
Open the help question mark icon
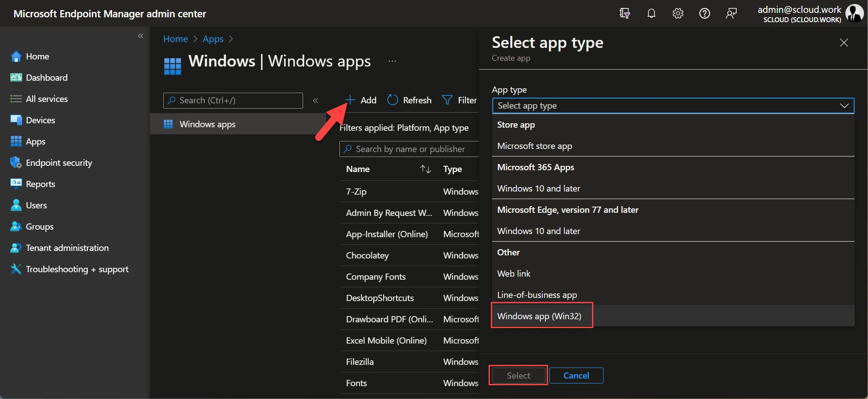[705, 13]
